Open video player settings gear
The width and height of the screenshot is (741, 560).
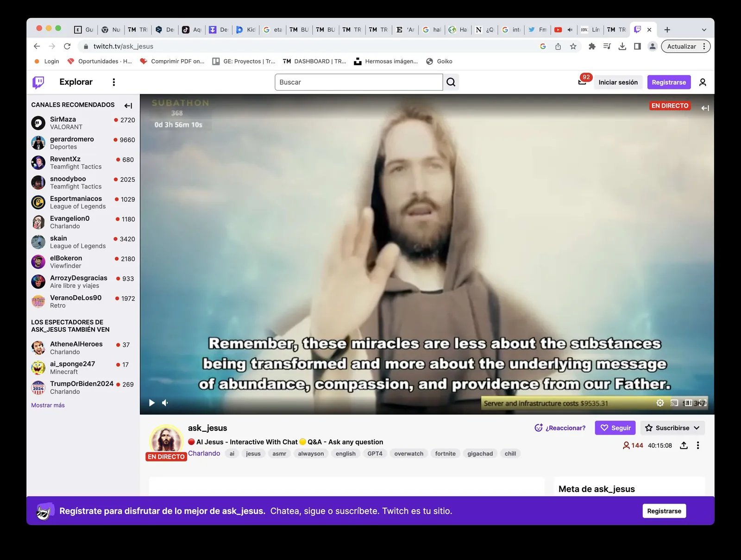660,403
